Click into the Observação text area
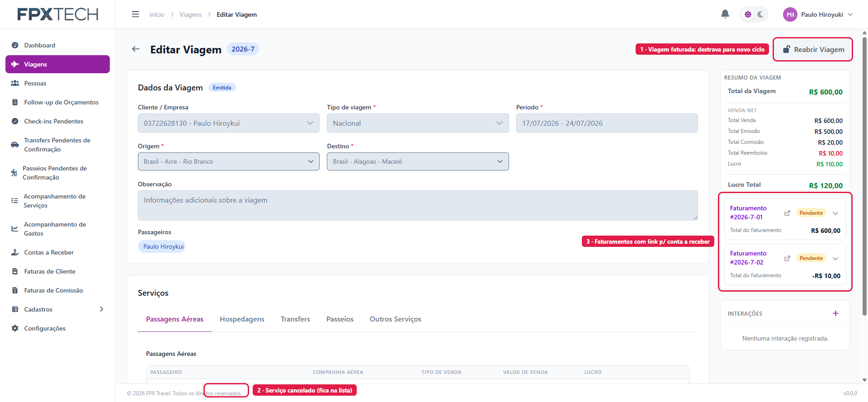Screen dimensions: 868x402 tap(418, 205)
